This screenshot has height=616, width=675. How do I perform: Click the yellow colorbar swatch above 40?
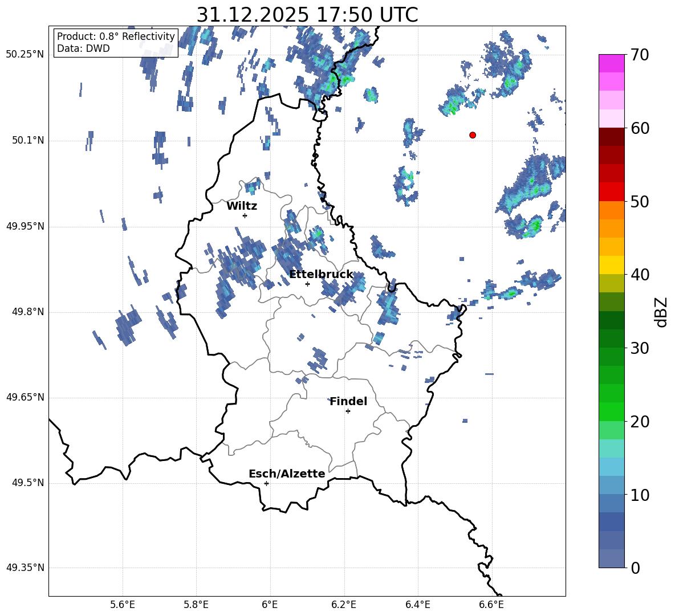(612, 265)
